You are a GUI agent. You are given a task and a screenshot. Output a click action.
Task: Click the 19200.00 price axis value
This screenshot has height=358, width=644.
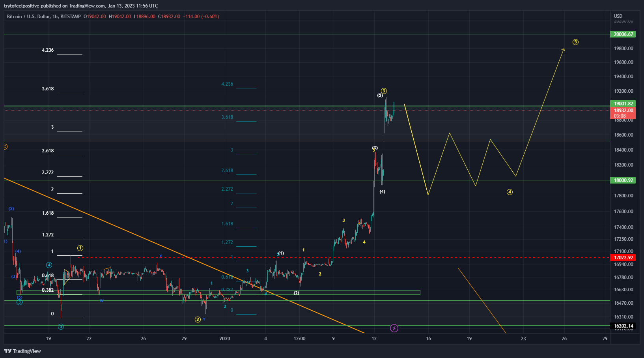tap(623, 91)
